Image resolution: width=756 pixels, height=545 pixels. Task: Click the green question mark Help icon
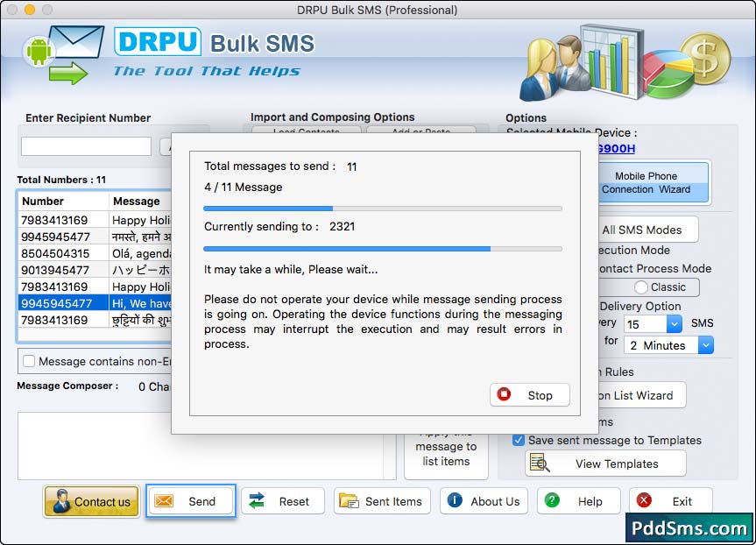coord(552,500)
